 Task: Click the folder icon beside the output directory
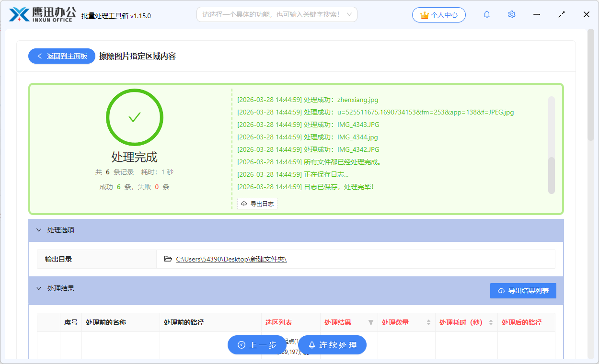(167, 259)
